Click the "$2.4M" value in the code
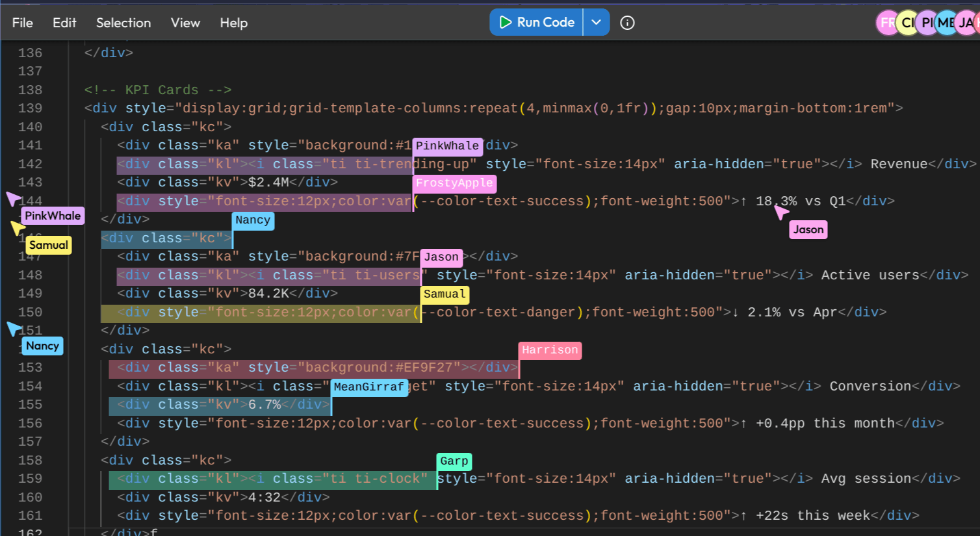 pos(268,183)
